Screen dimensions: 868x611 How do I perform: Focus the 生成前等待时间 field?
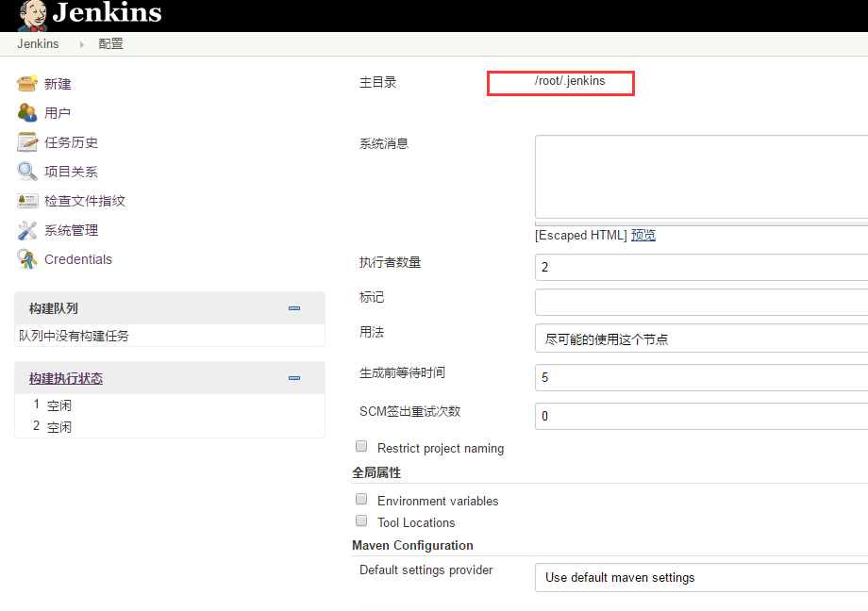click(x=701, y=377)
